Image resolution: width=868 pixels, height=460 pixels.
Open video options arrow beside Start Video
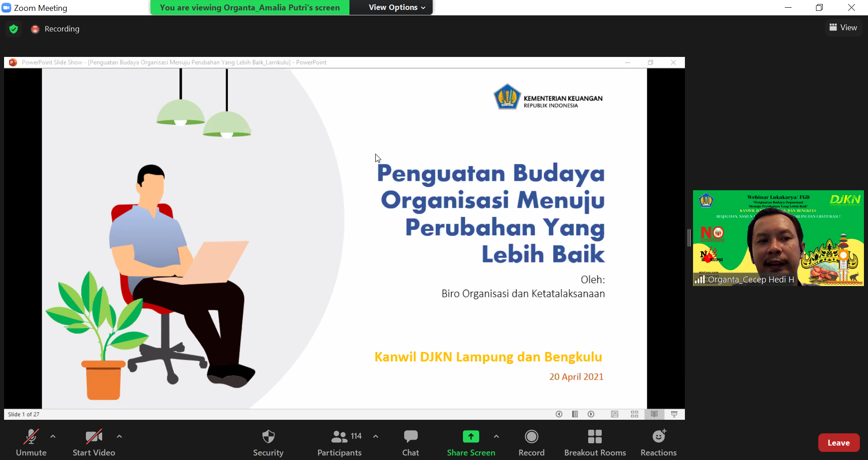119,437
